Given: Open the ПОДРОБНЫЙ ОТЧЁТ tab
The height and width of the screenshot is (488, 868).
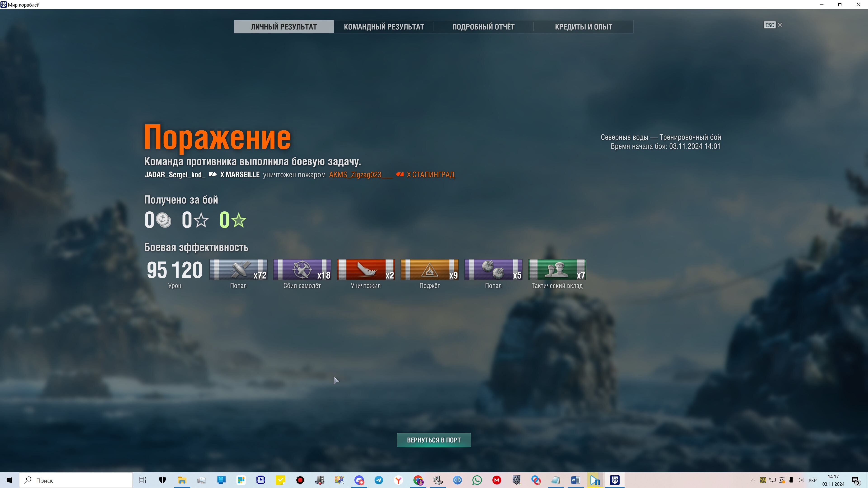Looking at the screenshot, I should click(483, 27).
